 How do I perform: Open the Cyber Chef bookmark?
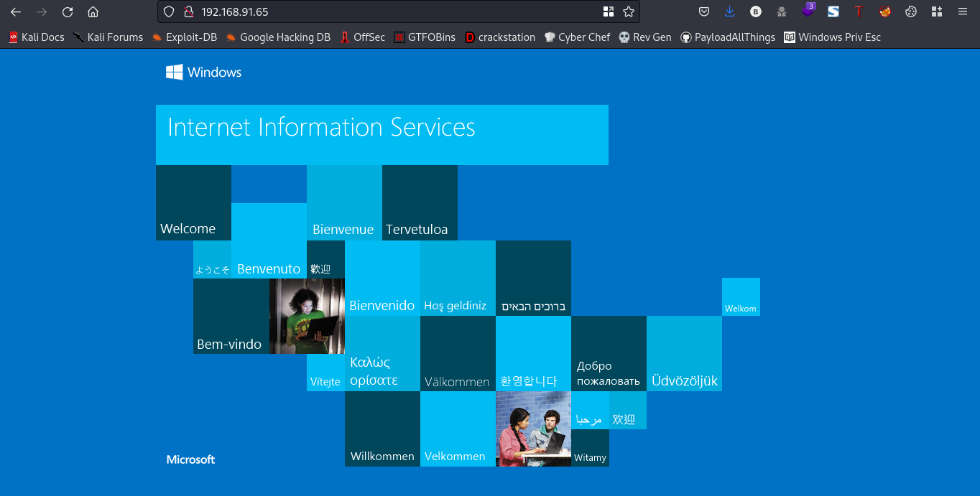pos(577,37)
